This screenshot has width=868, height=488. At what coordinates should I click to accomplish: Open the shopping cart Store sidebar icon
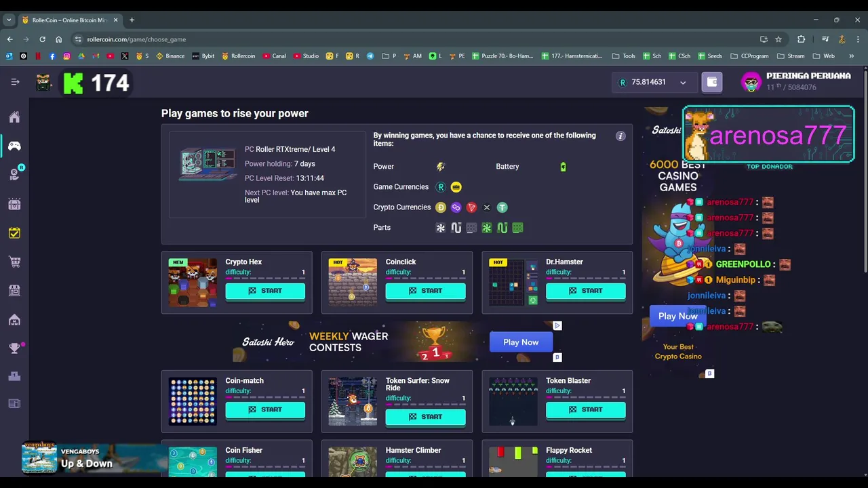[x=14, y=262]
